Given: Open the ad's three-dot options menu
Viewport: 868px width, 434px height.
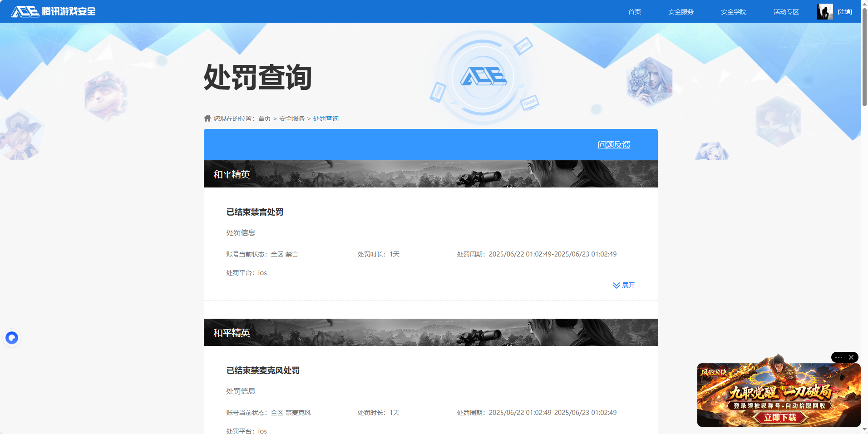Looking at the screenshot, I should point(838,357).
